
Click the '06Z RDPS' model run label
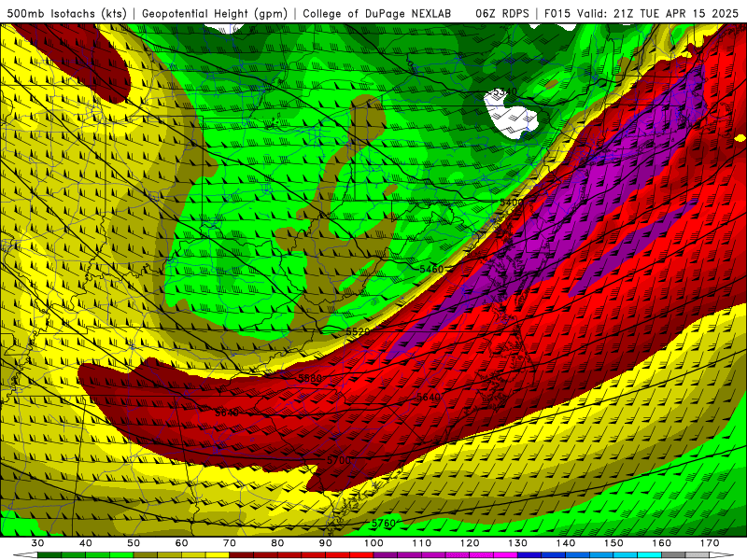pos(501,13)
